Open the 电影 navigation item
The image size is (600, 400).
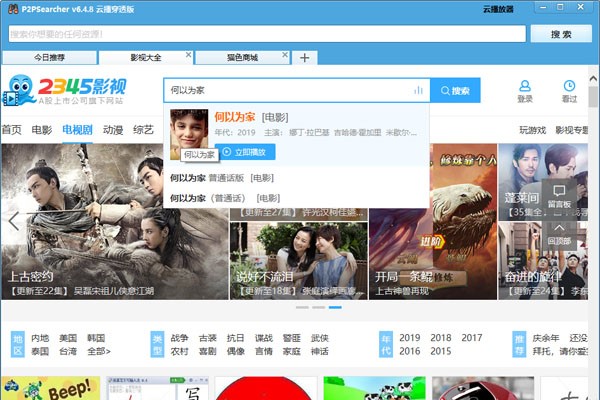pos(42,130)
